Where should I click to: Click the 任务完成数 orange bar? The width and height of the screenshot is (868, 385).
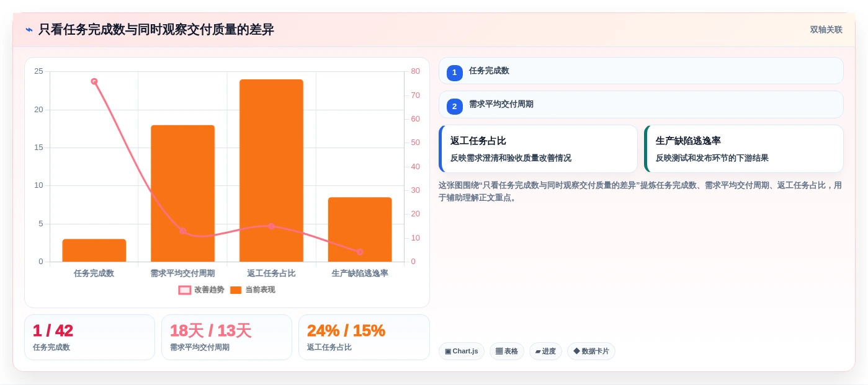94,250
